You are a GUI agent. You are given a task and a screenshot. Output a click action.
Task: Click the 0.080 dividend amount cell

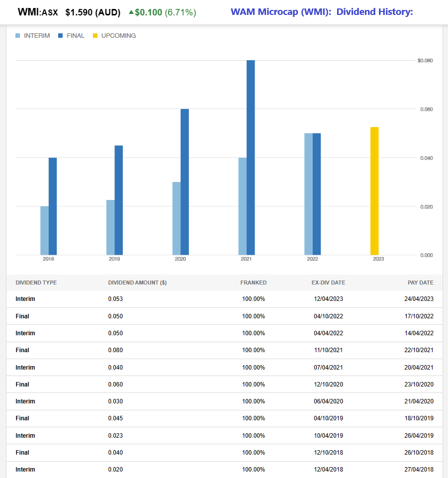(x=115, y=350)
